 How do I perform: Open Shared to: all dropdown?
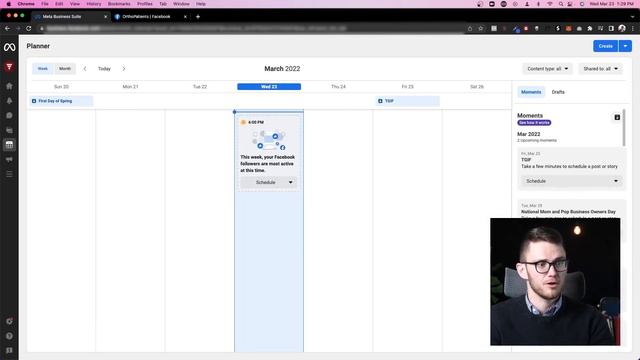600,69
